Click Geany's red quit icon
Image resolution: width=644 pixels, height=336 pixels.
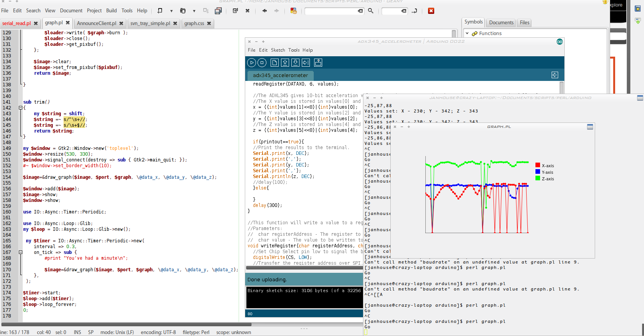point(431,11)
